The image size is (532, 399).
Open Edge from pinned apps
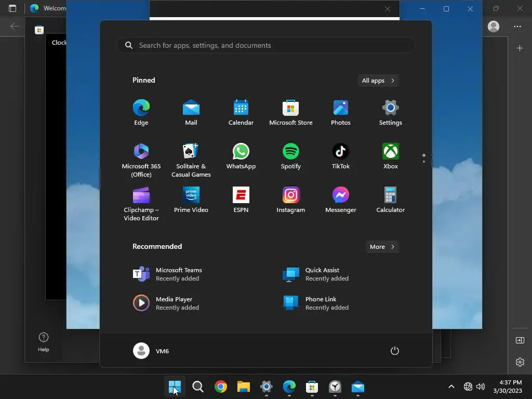click(x=141, y=113)
